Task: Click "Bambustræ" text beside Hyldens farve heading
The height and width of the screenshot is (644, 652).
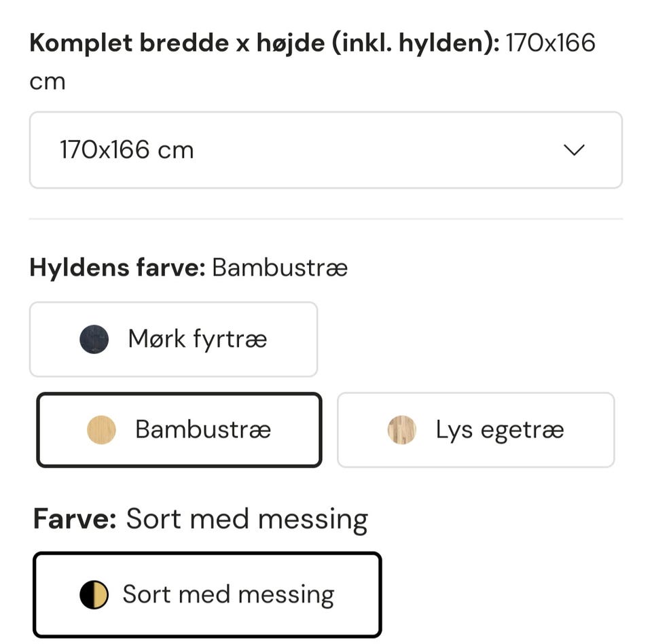Action: tap(280, 268)
